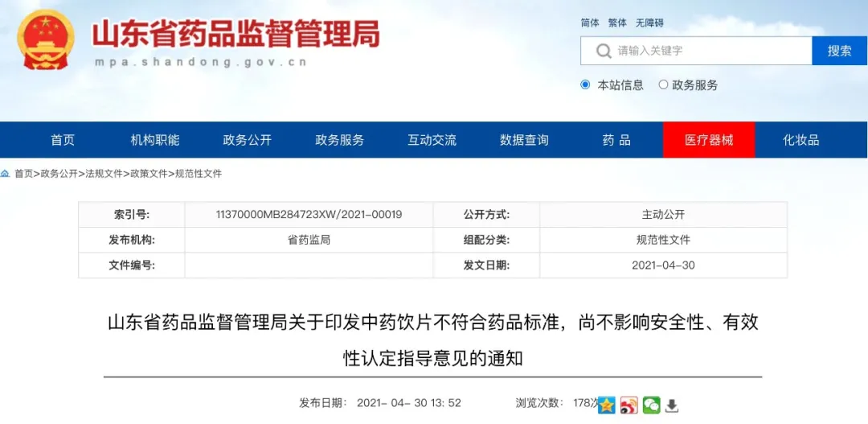Click the 浏览次数 view count text
The width and height of the screenshot is (868, 424).
tap(558, 403)
